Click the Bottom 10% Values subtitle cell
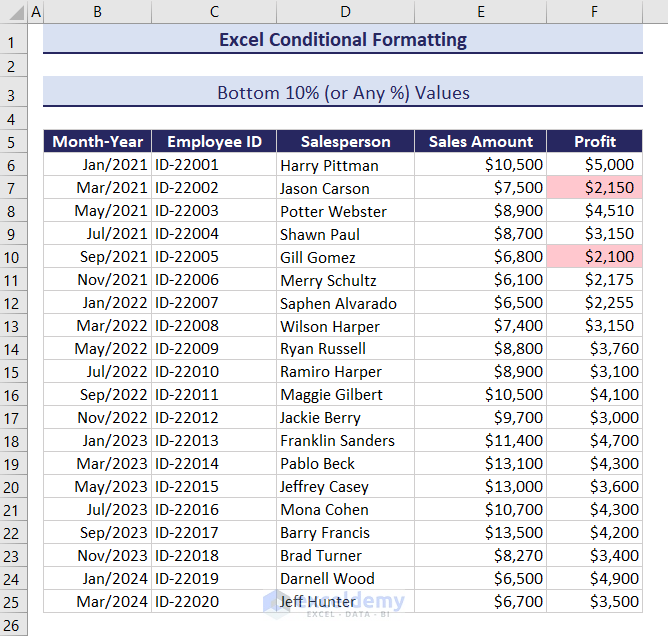Viewport: 668px width, 636px height. tap(342, 93)
